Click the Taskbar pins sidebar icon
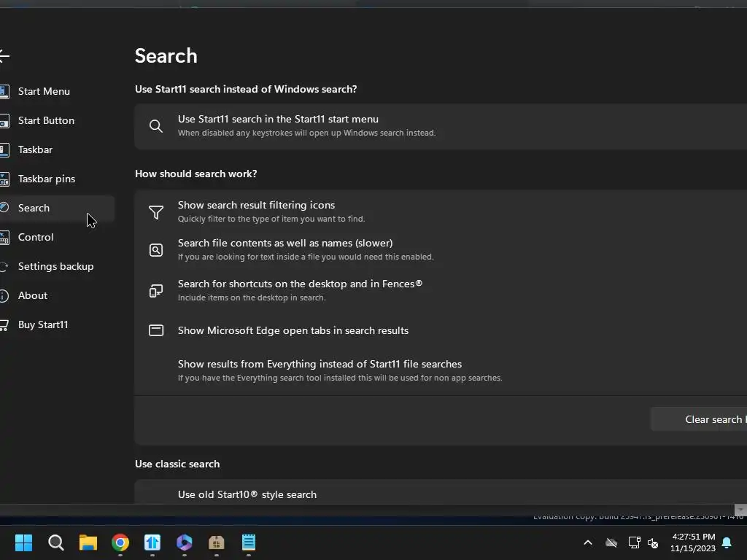 coord(4,179)
